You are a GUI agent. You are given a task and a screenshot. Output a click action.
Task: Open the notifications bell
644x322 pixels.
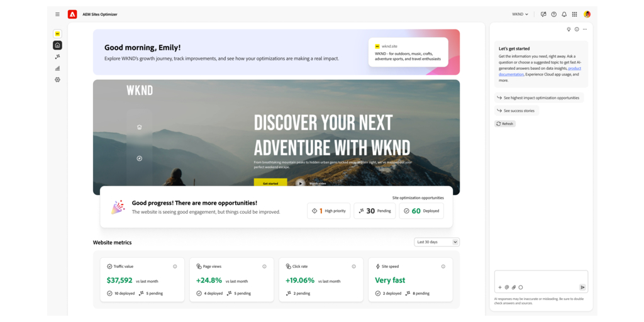(564, 14)
